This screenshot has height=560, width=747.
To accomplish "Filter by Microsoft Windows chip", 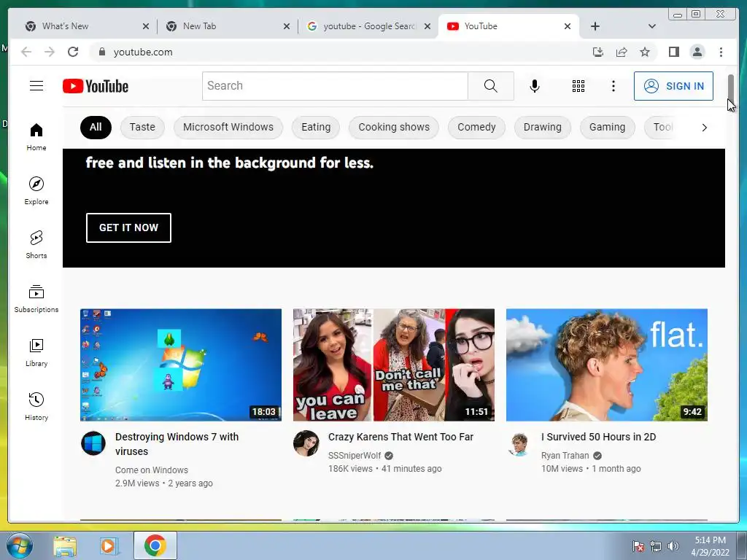I will (x=228, y=127).
